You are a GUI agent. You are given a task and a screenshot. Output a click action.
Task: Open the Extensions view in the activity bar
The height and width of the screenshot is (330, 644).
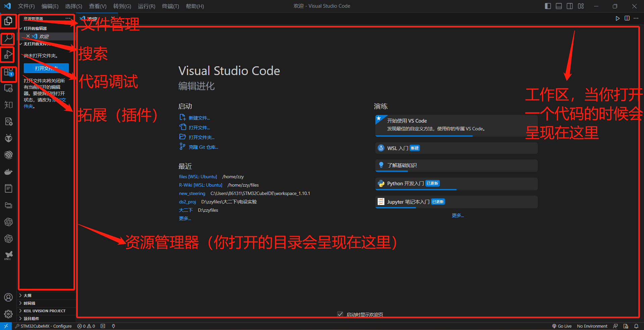8,72
